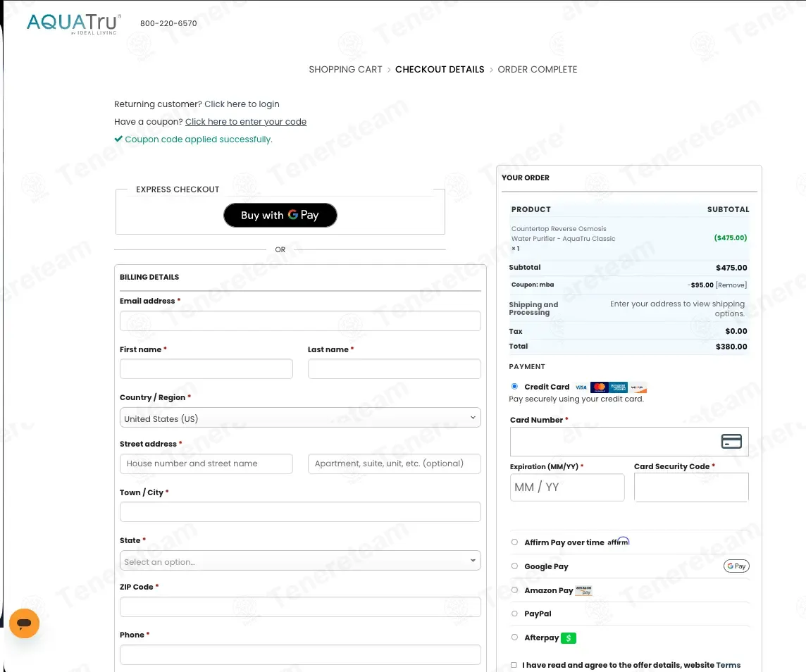Click Enter your address shipping note
This screenshot has width=806, height=672.
677,309
